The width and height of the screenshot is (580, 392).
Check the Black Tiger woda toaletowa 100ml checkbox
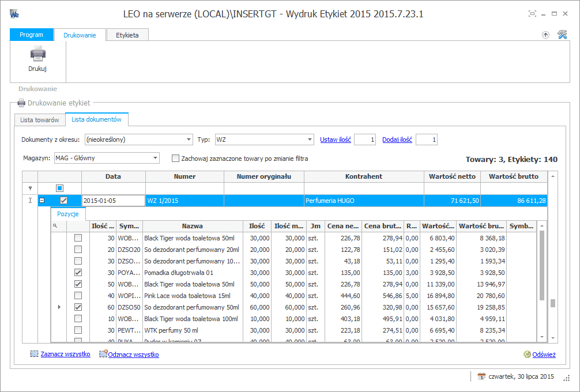(78, 318)
